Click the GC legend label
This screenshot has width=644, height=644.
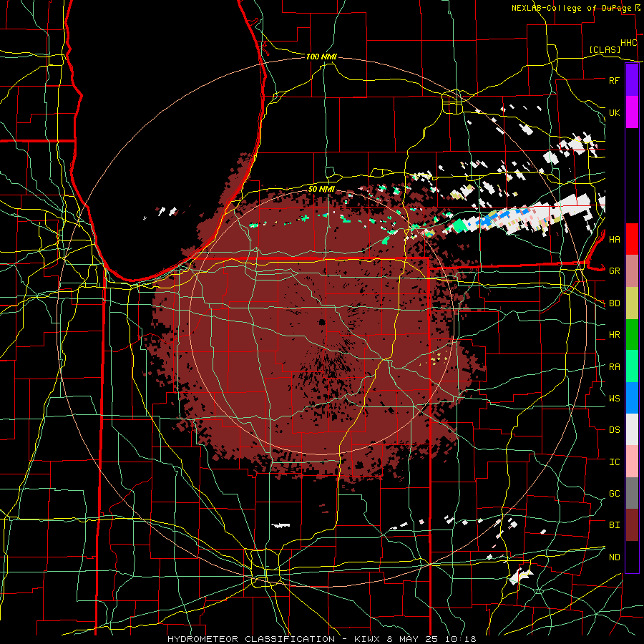614,494
